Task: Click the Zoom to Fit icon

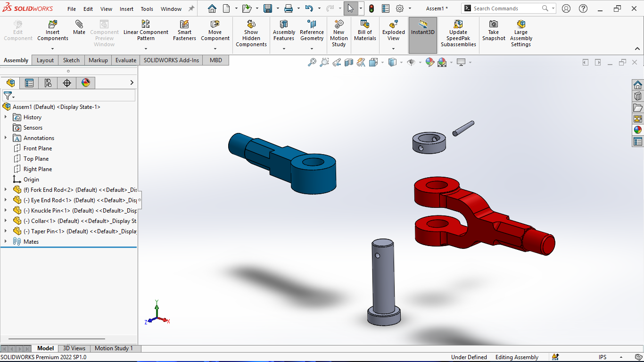Action: pos(312,62)
